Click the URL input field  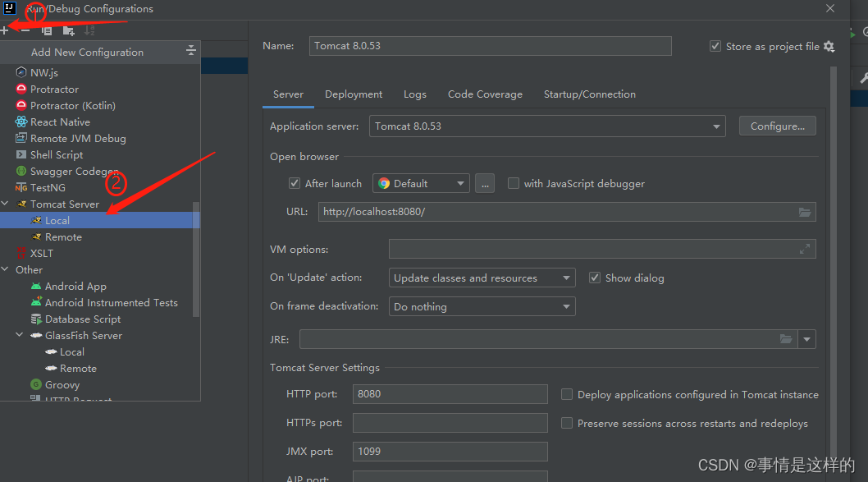(567, 212)
